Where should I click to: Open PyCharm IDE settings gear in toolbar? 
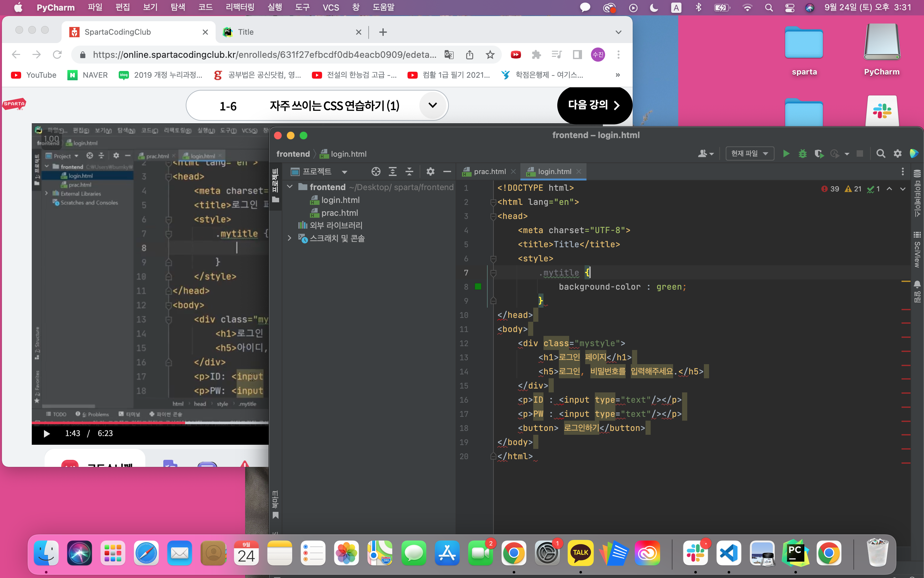coord(897,154)
